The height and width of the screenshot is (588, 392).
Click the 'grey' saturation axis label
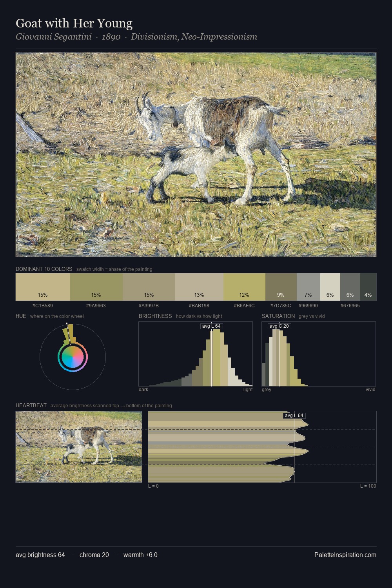[x=267, y=390]
